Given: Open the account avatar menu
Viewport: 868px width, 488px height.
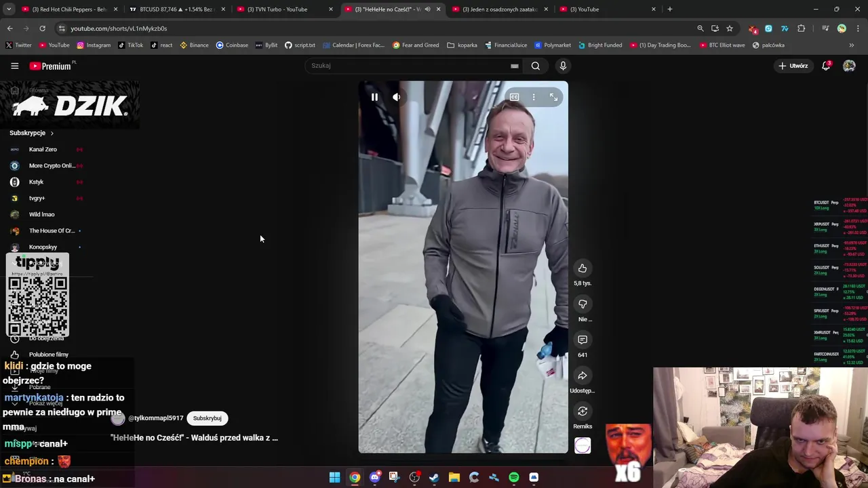Looking at the screenshot, I should [x=849, y=66].
